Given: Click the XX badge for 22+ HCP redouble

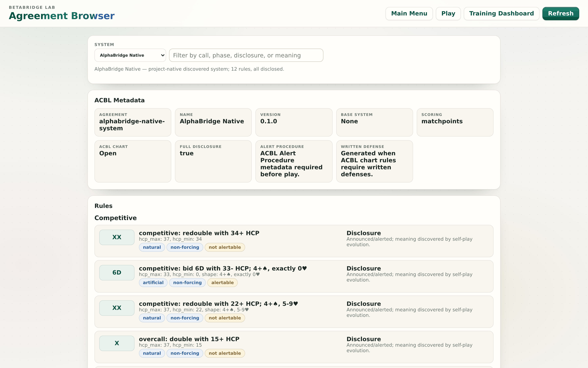Looking at the screenshot, I should 117,308.
